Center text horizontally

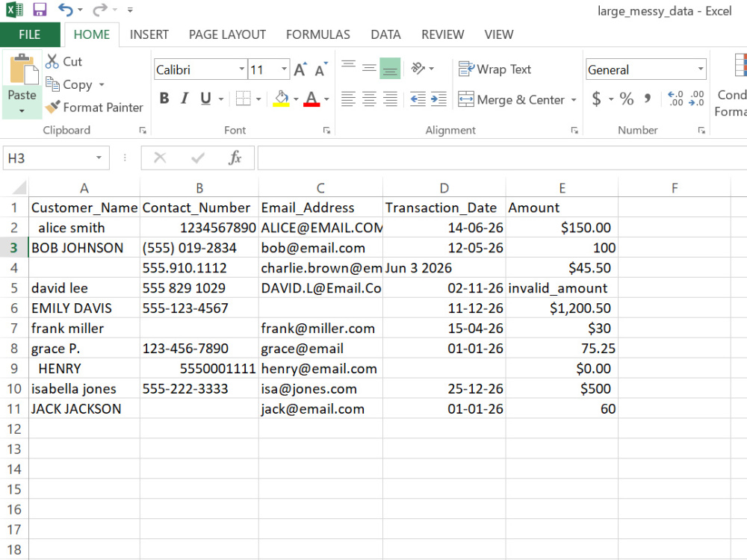369,99
